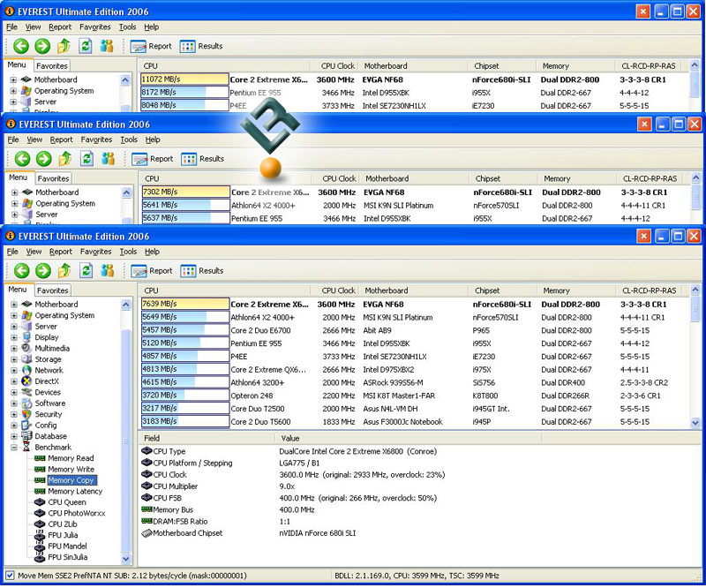
Task: Click tree scroll-up arrow in bottom window
Action: click(125, 305)
